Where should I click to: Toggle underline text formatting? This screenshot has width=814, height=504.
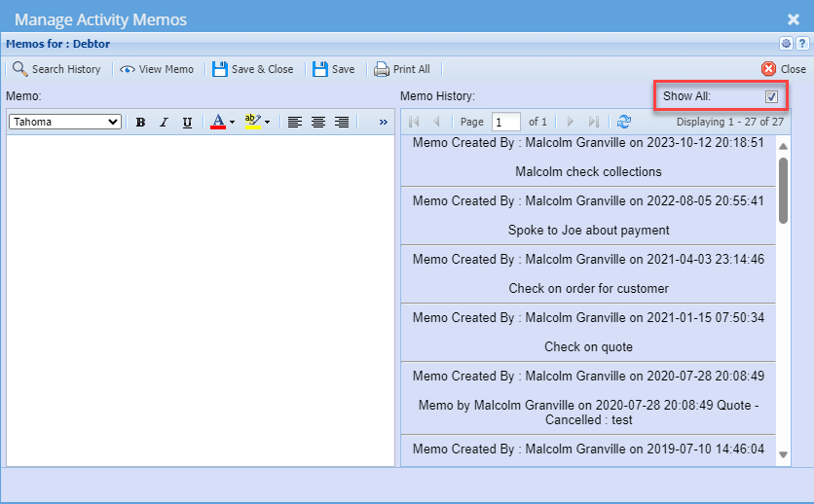point(187,122)
